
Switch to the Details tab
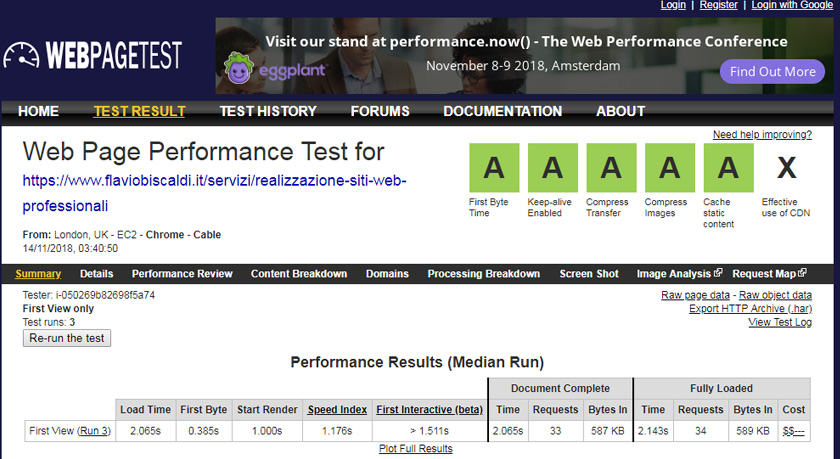coord(96,274)
